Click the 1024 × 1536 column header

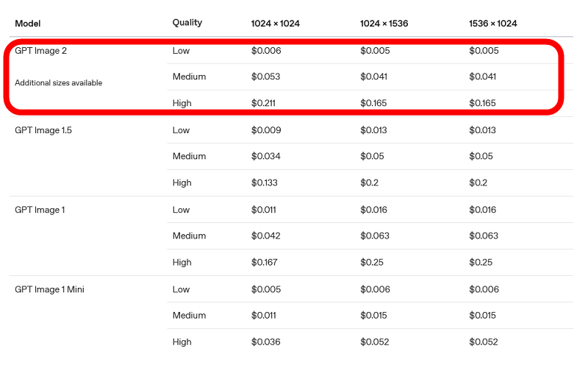click(384, 24)
